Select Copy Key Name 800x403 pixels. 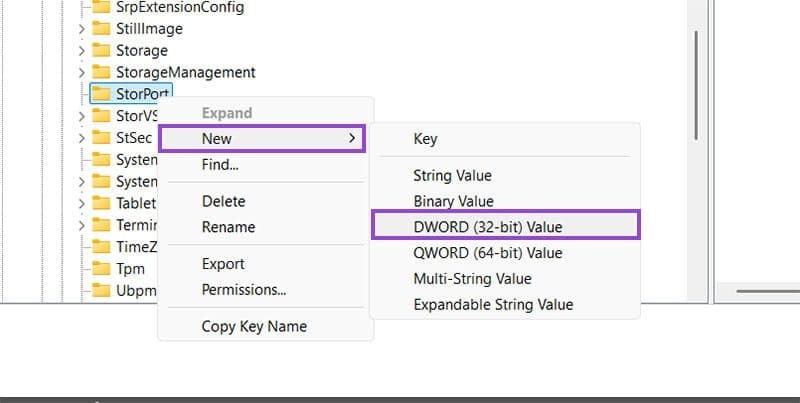[254, 326]
